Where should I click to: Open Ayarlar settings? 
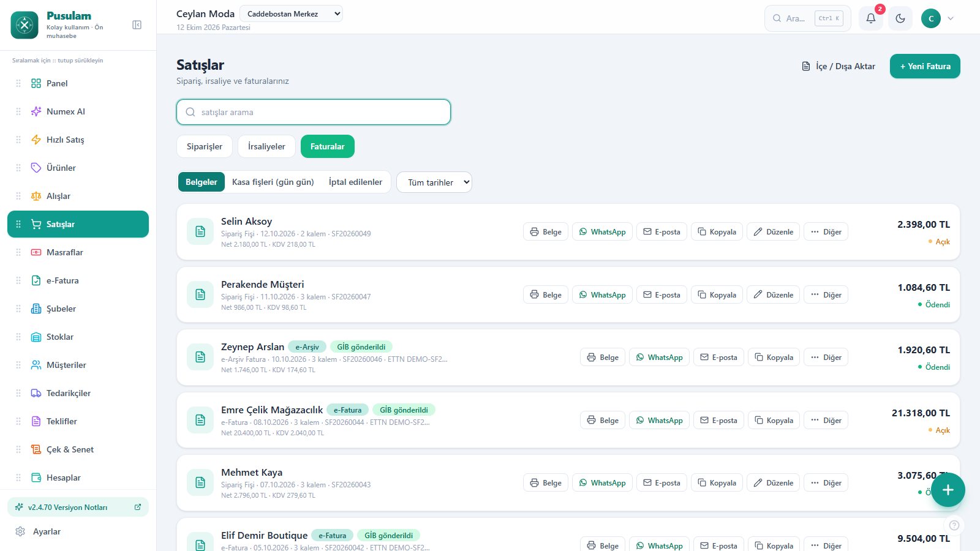coord(78,531)
